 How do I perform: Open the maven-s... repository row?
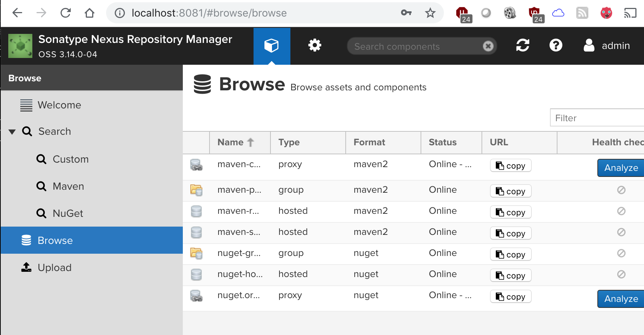pos(413,233)
